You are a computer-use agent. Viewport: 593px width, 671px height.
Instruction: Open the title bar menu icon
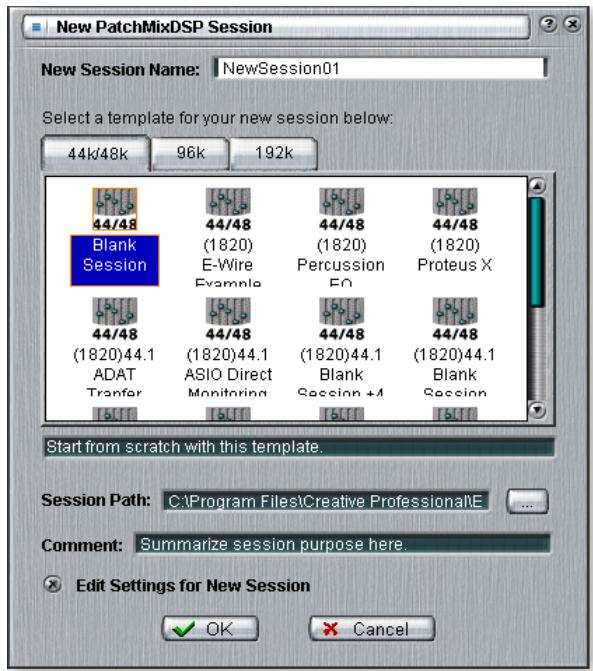pos(36,27)
